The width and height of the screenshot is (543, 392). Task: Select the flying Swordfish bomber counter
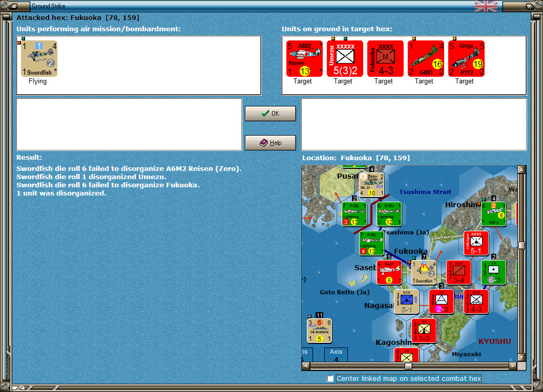[x=39, y=58]
